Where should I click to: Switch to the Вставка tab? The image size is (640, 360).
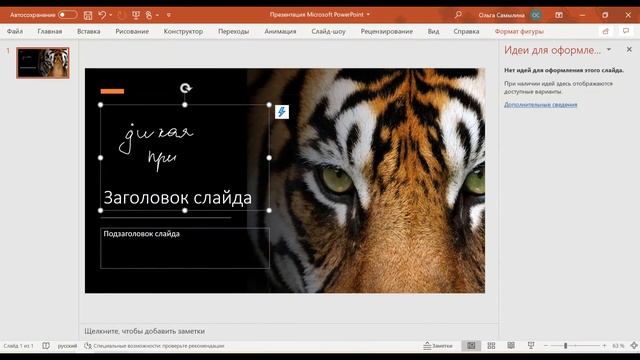[89, 31]
